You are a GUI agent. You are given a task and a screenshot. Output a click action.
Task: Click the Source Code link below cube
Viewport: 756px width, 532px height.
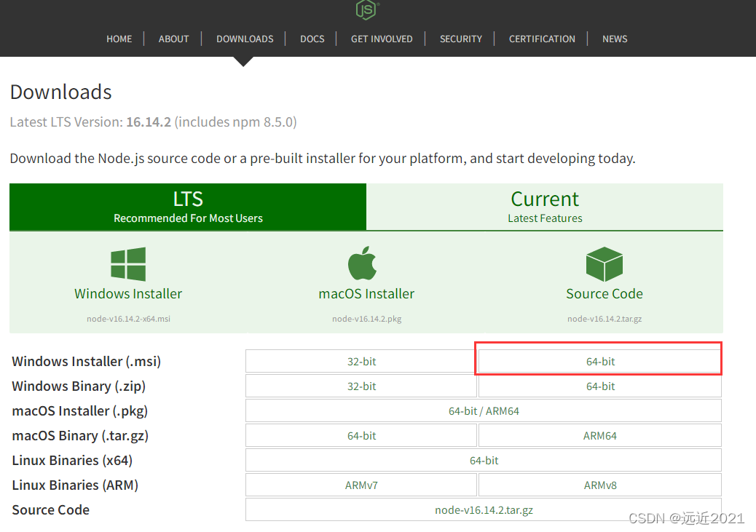[x=605, y=293]
